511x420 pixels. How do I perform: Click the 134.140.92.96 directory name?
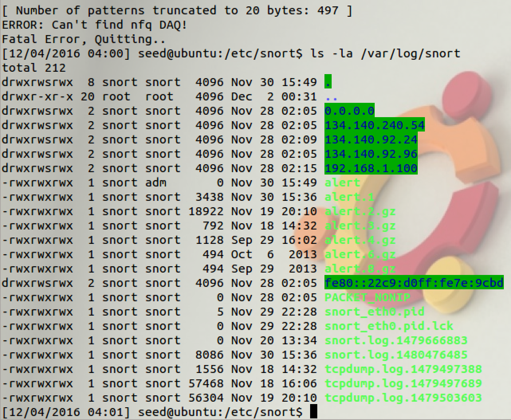(371, 154)
